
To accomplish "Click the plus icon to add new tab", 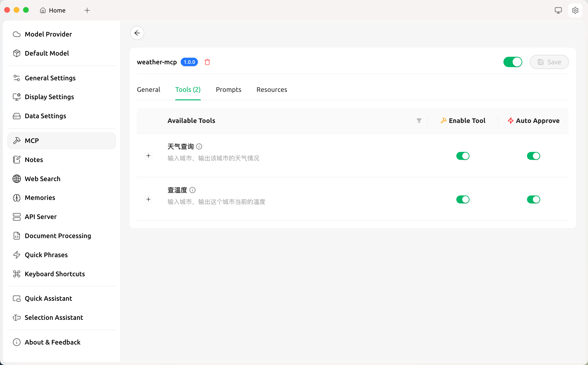I will point(87,10).
